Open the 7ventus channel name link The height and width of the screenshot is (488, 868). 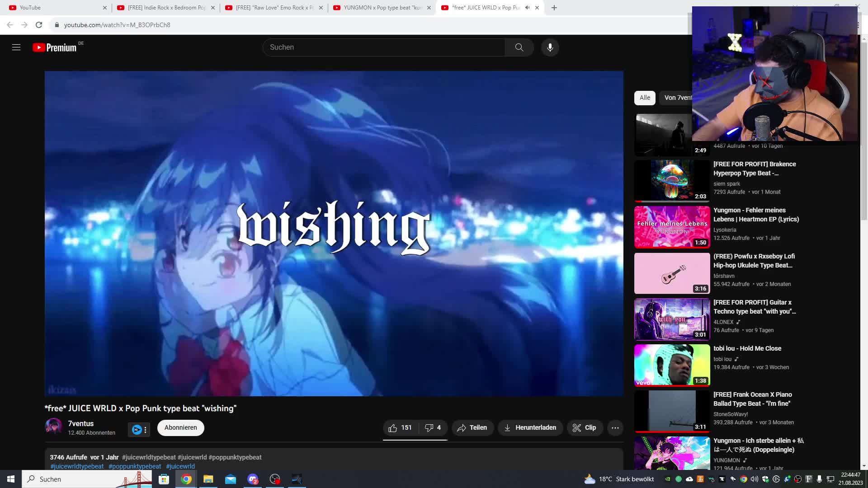[x=81, y=423]
